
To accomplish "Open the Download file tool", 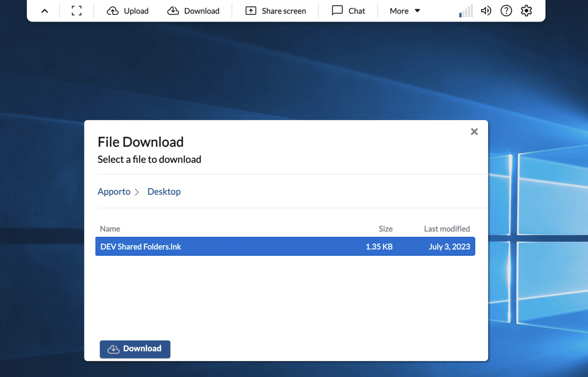I will (194, 11).
